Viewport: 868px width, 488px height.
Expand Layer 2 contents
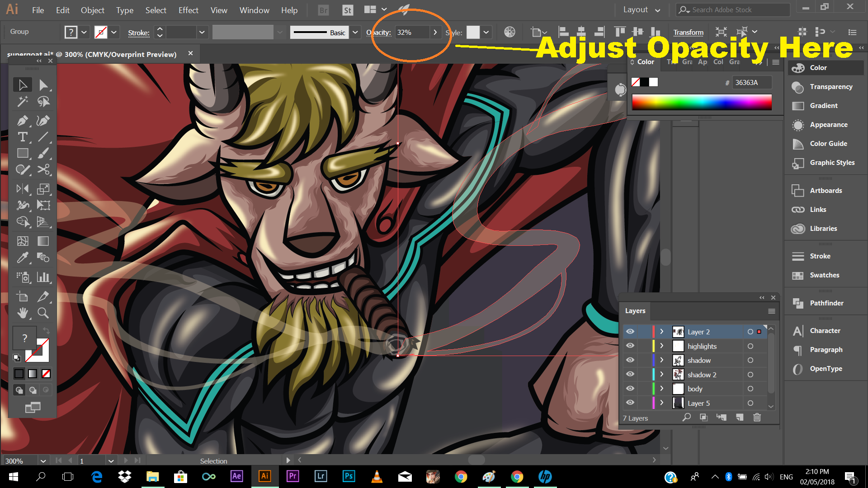tap(661, 332)
